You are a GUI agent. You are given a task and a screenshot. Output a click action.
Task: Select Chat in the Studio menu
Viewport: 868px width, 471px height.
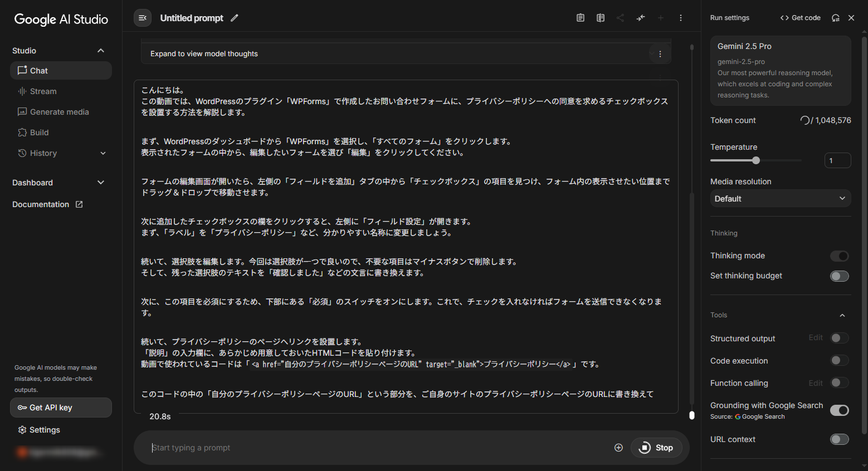pos(61,71)
